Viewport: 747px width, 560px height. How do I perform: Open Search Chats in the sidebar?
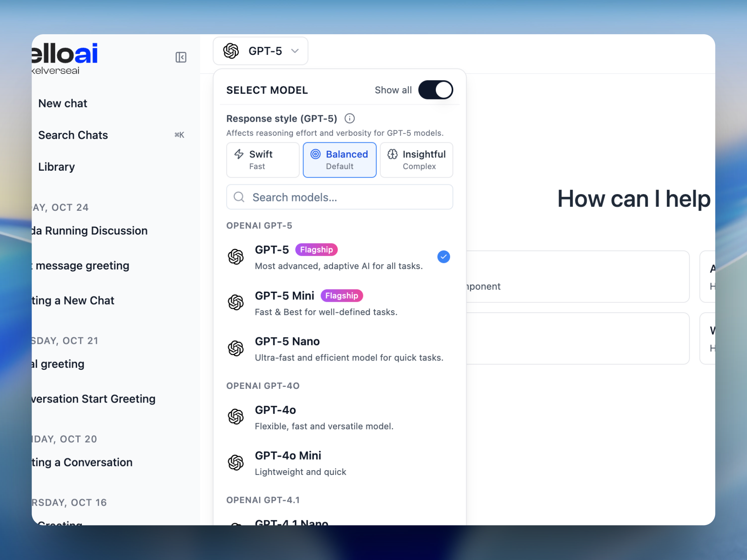[73, 135]
